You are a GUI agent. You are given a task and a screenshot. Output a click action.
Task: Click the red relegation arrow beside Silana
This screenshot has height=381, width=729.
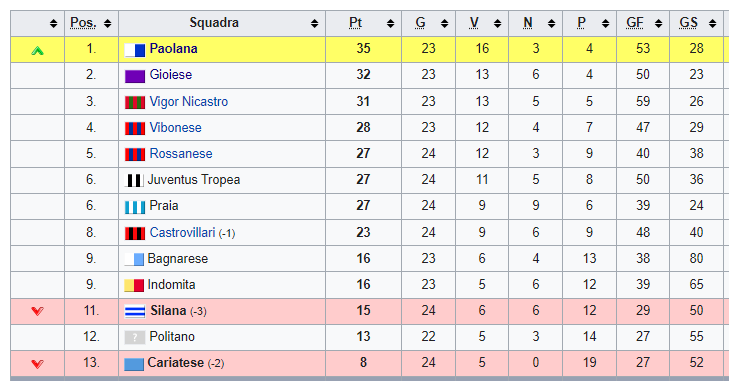tap(38, 311)
